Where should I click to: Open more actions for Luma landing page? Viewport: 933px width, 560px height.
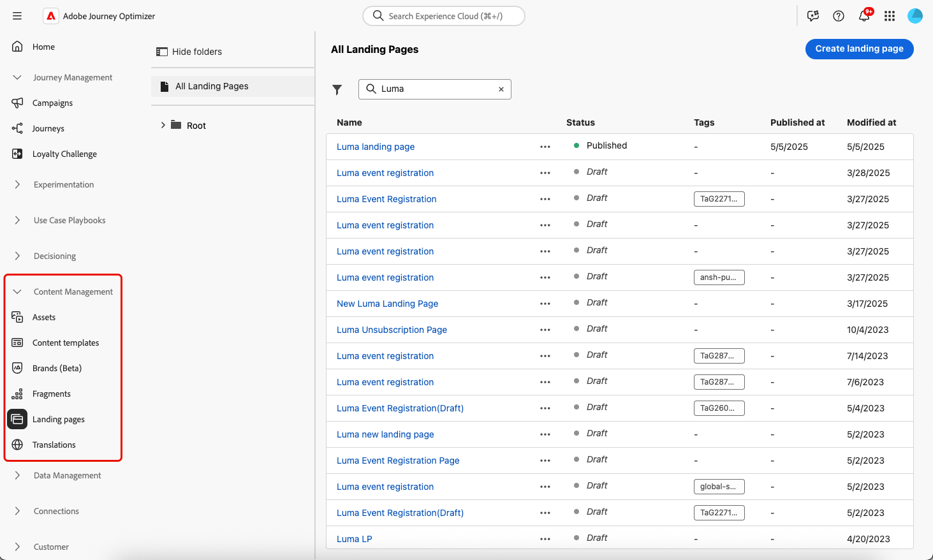[x=545, y=147]
